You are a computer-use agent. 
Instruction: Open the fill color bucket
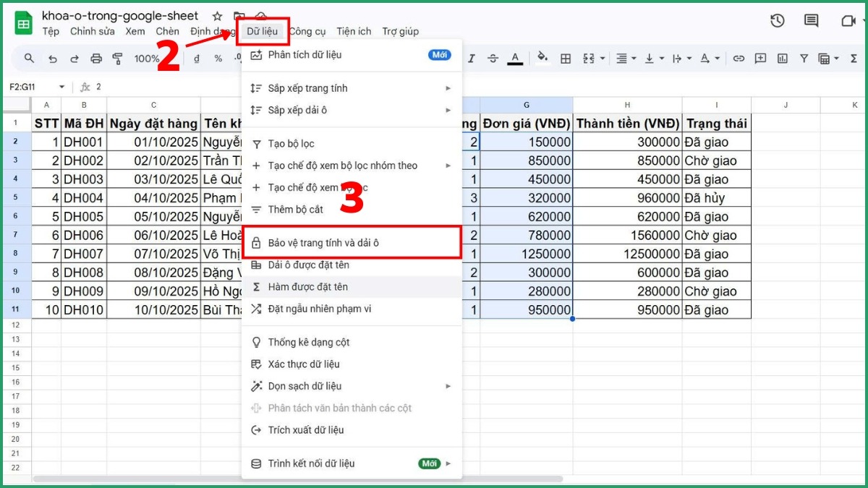click(542, 59)
